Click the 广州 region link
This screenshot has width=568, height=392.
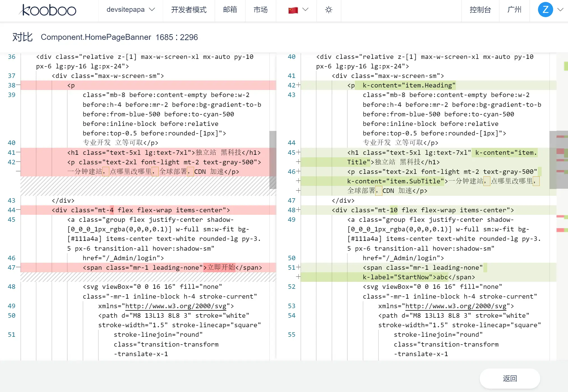(x=514, y=10)
